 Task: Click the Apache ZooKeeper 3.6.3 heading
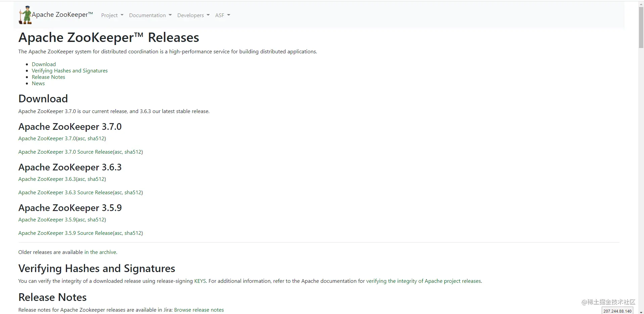click(70, 167)
